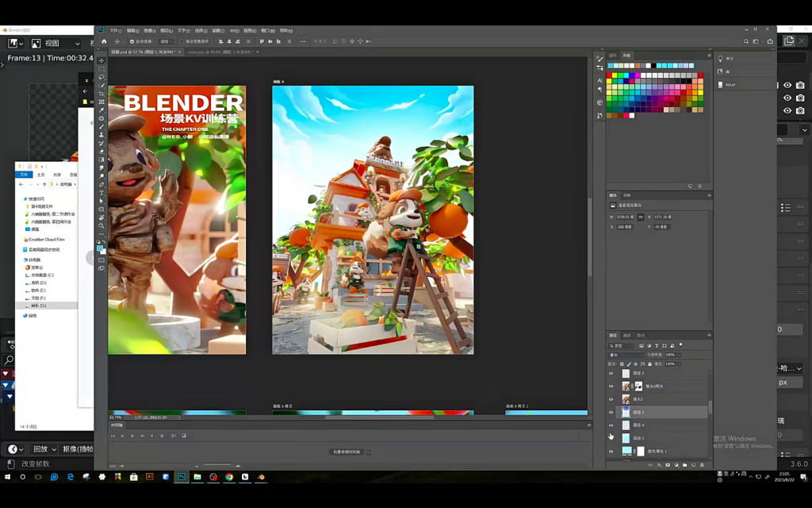Toggle the 自动选择 auto-select checkbox

(x=131, y=41)
